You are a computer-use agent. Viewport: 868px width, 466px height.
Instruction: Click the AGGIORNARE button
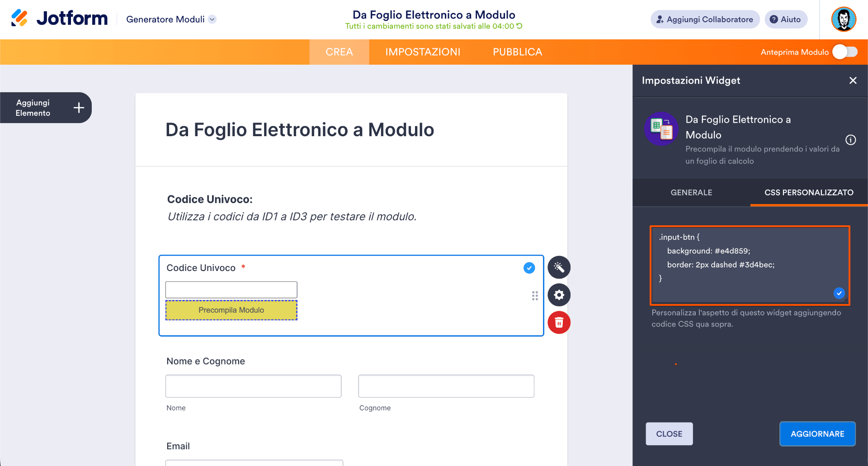tap(817, 433)
